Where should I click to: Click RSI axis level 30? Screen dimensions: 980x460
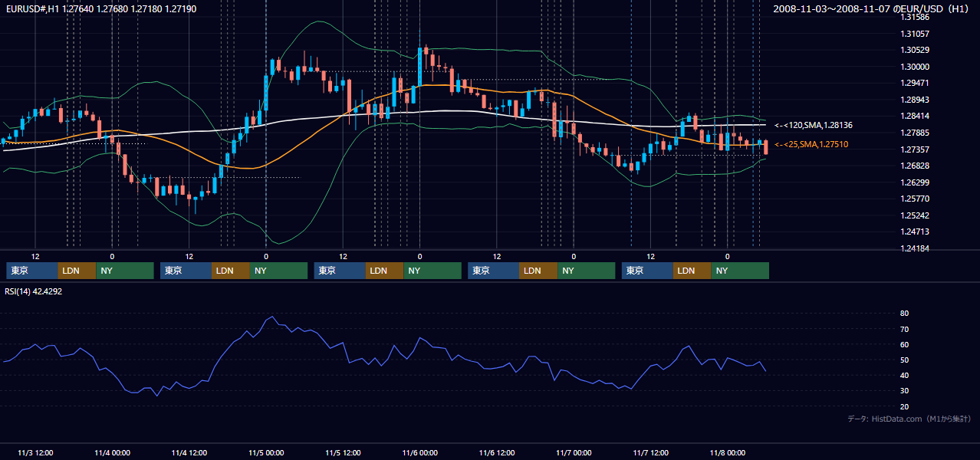click(x=905, y=391)
